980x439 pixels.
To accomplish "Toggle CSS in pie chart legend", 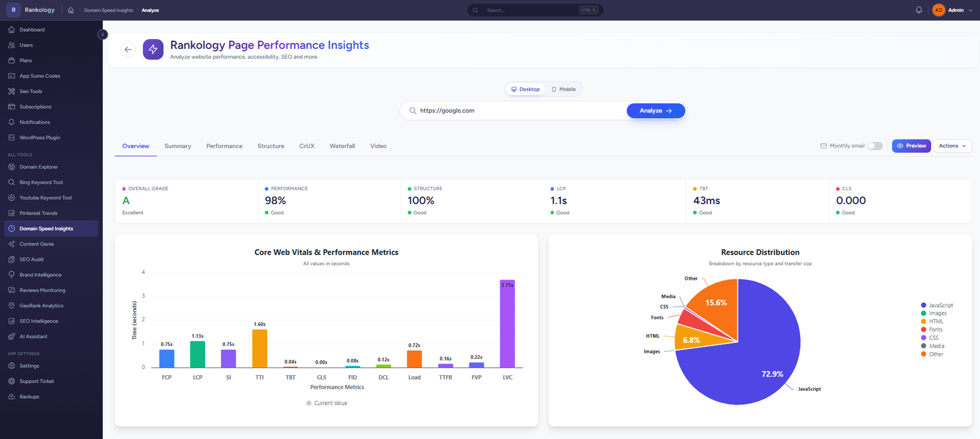I will [x=930, y=337].
